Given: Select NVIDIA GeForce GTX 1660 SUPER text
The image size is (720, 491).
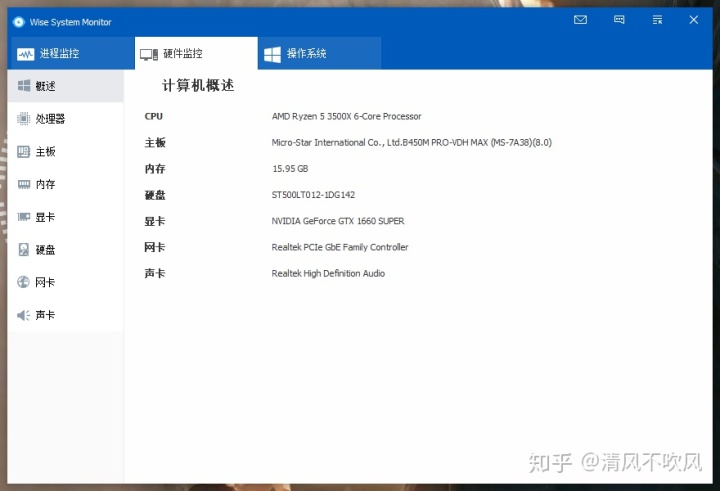Looking at the screenshot, I should coord(338,221).
